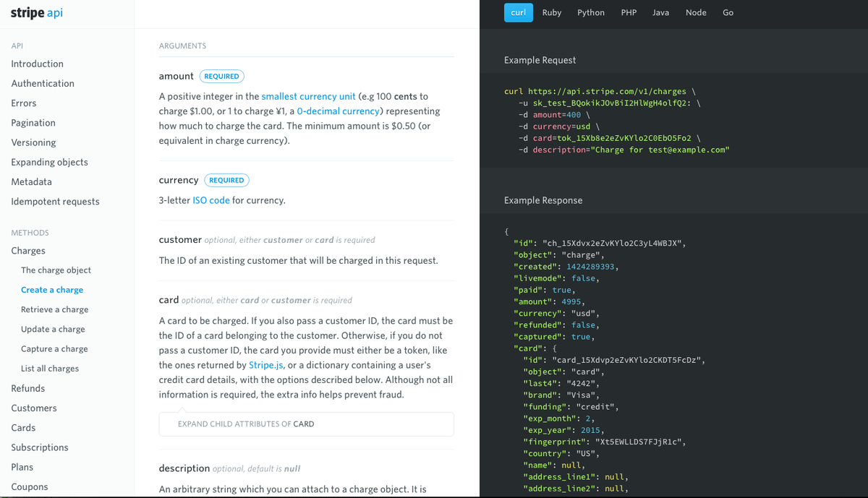Open Update a charge page
The width and height of the screenshot is (868, 498).
[53, 329]
